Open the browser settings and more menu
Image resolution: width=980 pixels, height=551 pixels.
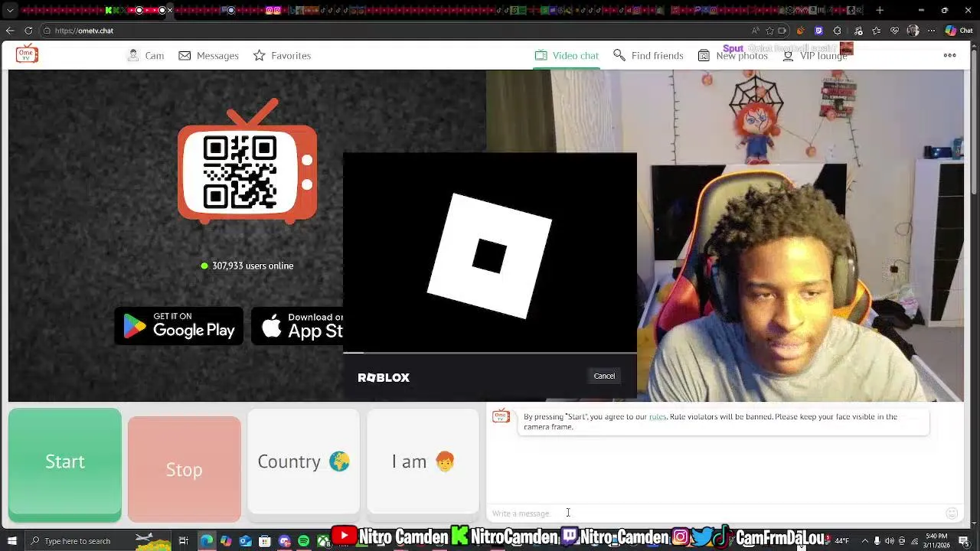(x=931, y=31)
